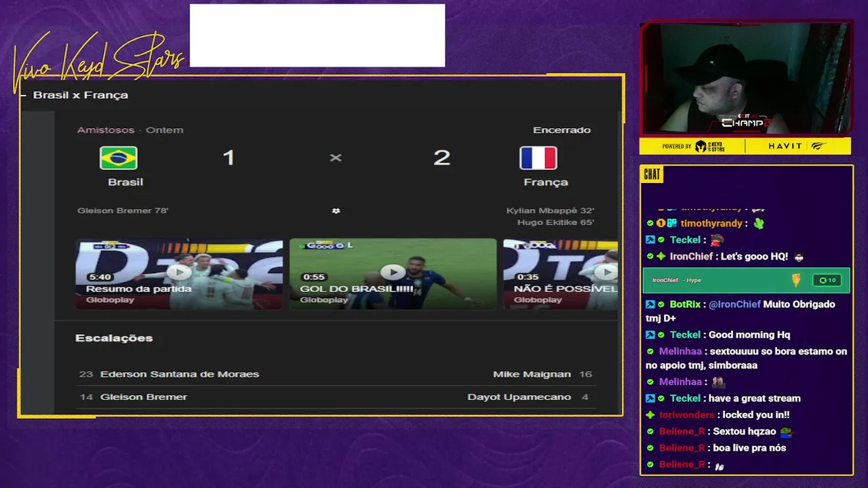
Task: Click the Vivo Keyd Stars logo
Action: tap(98, 62)
